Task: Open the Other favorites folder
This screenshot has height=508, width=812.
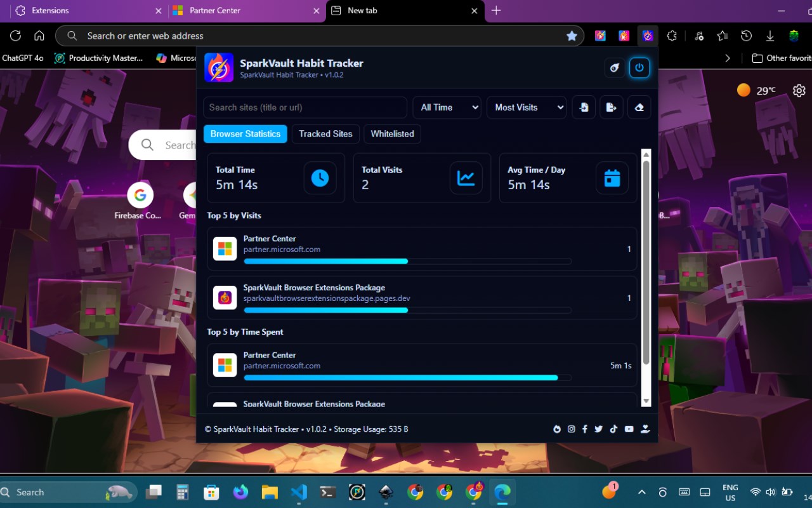Action: point(781,58)
